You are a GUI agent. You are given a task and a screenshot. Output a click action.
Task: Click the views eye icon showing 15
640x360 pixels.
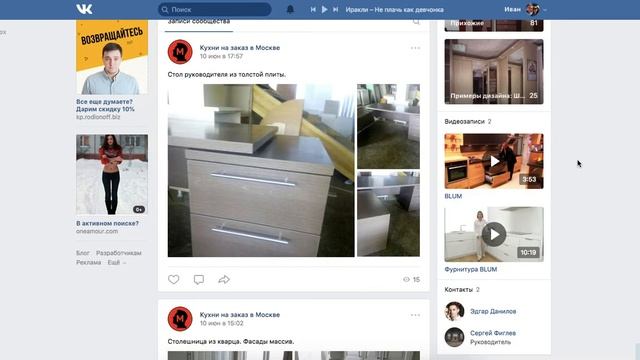pos(406,280)
